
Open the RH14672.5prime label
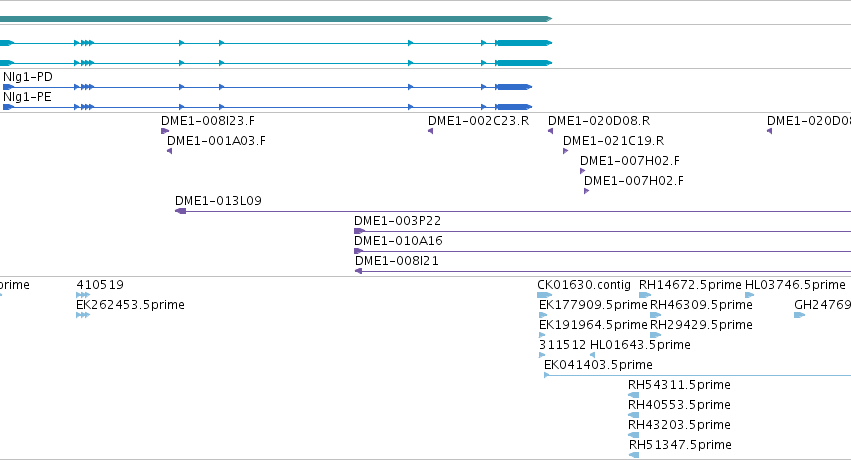pyautogui.click(x=690, y=285)
